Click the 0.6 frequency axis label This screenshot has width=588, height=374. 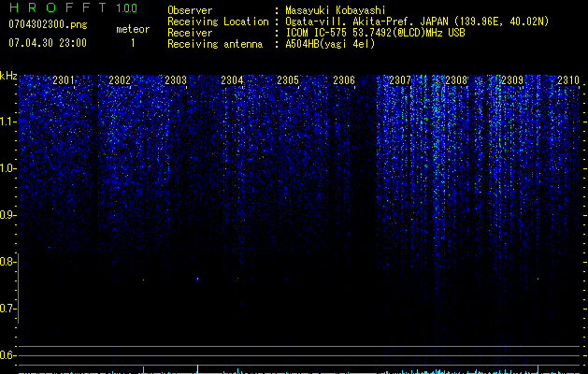[x=7, y=355]
